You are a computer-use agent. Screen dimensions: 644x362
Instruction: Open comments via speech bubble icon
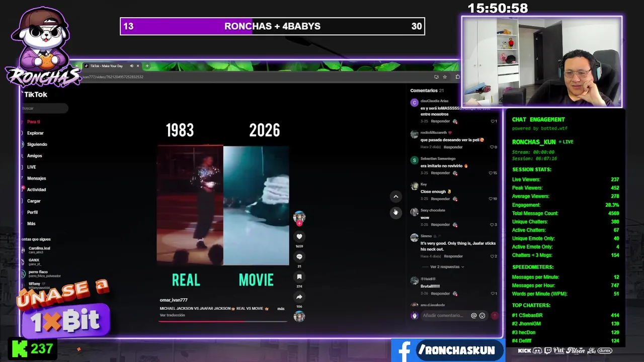tap(299, 256)
